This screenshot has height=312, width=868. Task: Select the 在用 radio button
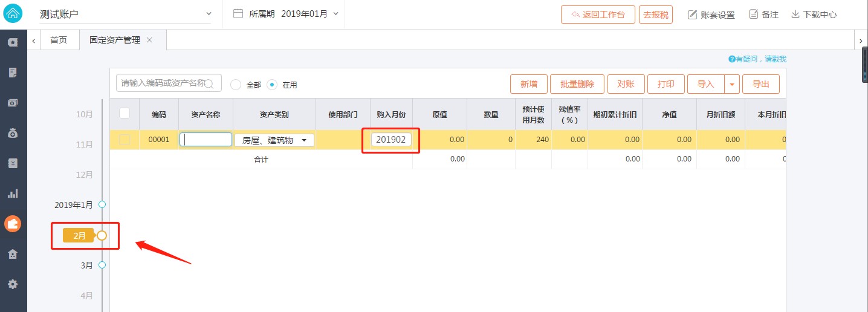(272, 85)
